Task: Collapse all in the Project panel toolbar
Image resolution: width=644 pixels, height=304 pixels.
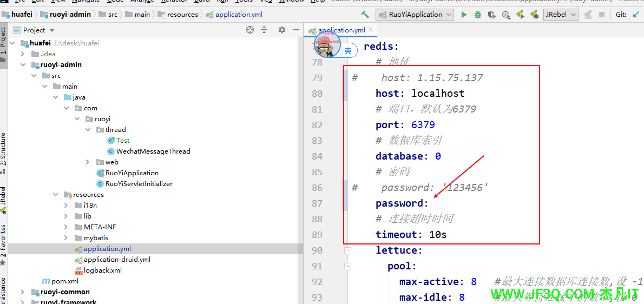Action: [264, 30]
